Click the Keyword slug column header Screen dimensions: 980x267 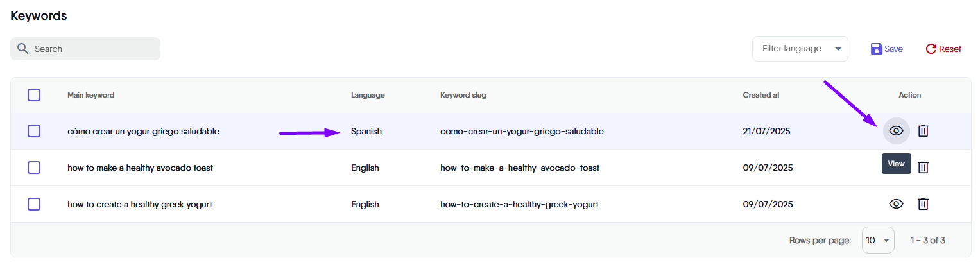(x=463, y=95)
